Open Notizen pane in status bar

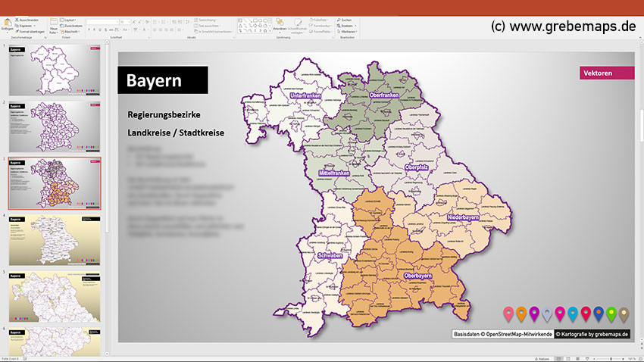(x=542, y=358)
